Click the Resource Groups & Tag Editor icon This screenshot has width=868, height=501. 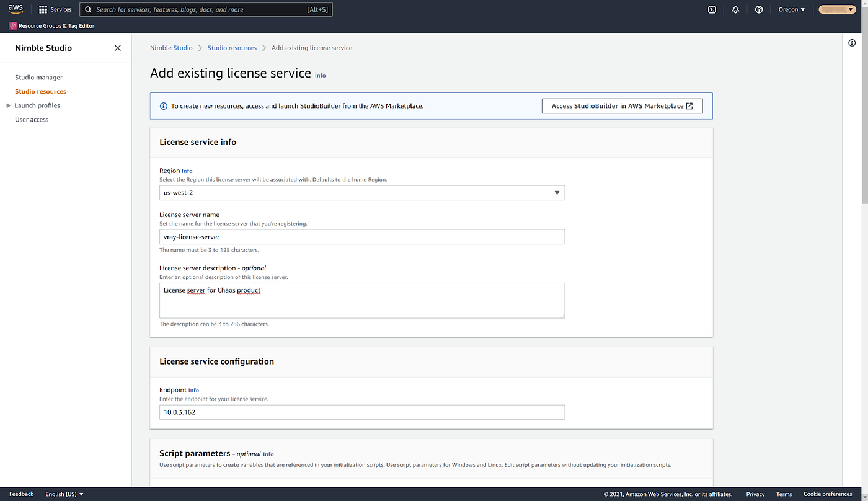pos(12,26)
